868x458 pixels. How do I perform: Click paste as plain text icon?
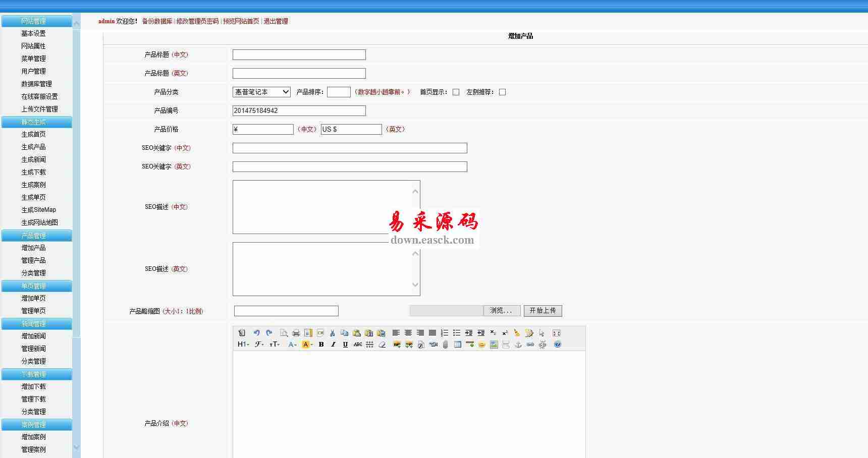[369, 333]
